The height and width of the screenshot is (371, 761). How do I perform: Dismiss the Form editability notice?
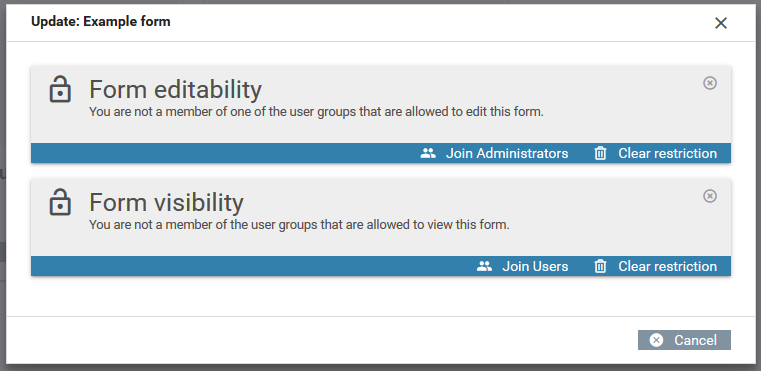[710, 83]
